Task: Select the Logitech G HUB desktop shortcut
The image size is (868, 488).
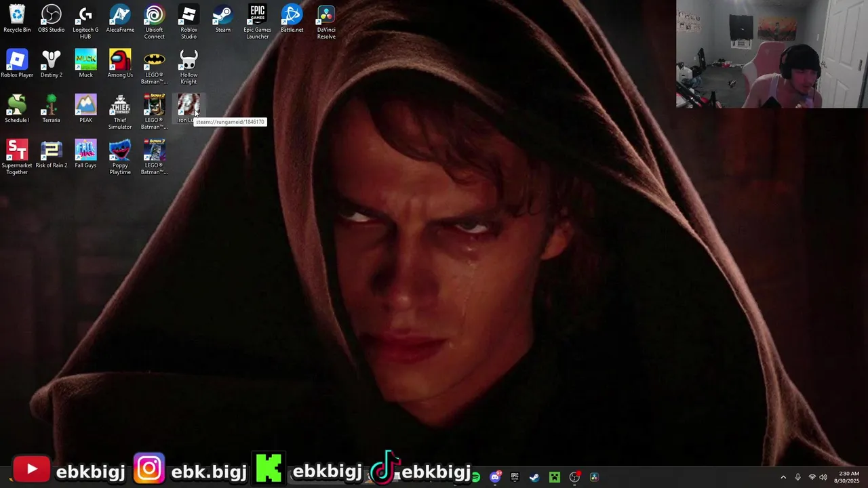Action: tap(85, 22)
